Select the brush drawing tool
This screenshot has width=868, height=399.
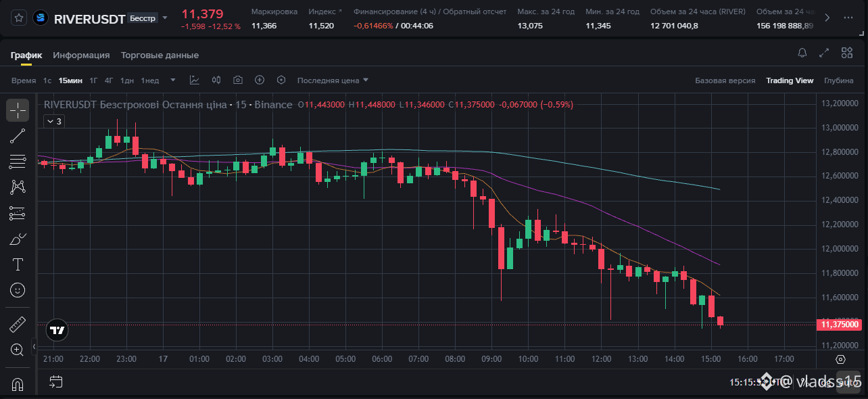coord(18,239)
